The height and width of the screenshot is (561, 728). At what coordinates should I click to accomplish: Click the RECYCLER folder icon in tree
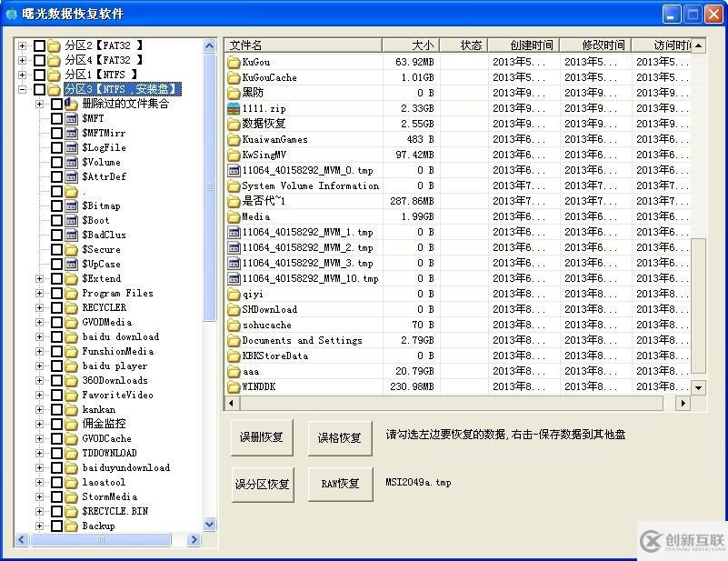click(71, 307)
